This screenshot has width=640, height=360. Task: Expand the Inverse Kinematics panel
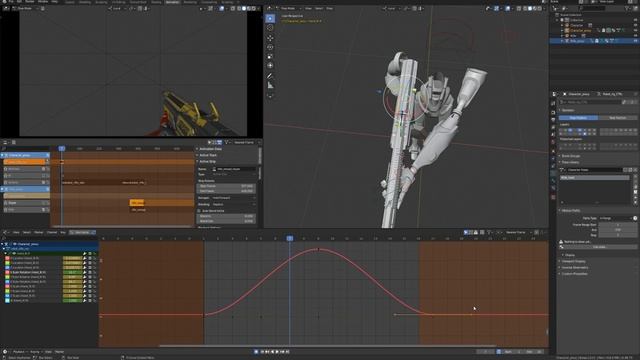click(575, 268)
